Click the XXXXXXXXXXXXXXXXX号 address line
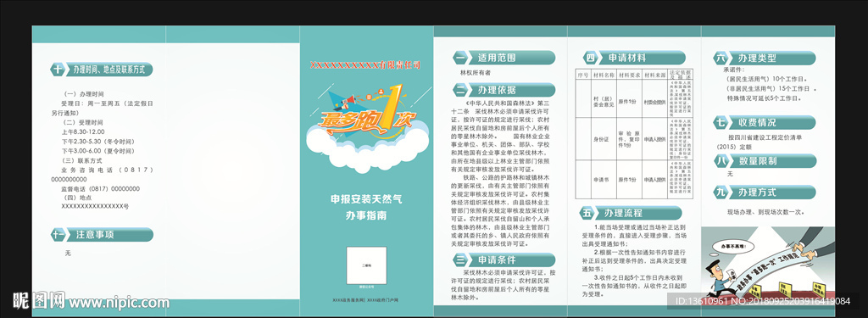Screen dimensions: 868x318 pyautogui.click(x=95, y=206)
